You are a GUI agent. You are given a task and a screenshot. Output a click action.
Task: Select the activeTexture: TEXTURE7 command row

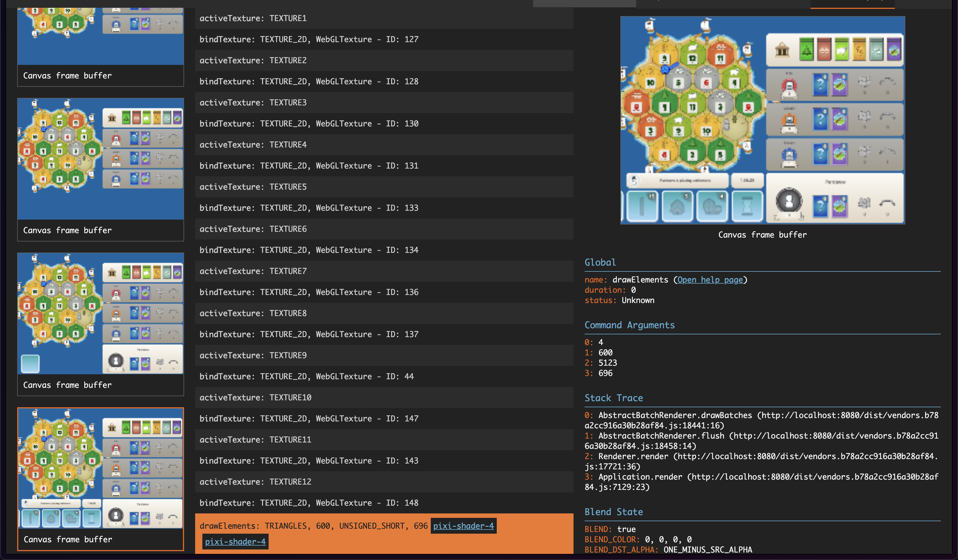point(384,271)
